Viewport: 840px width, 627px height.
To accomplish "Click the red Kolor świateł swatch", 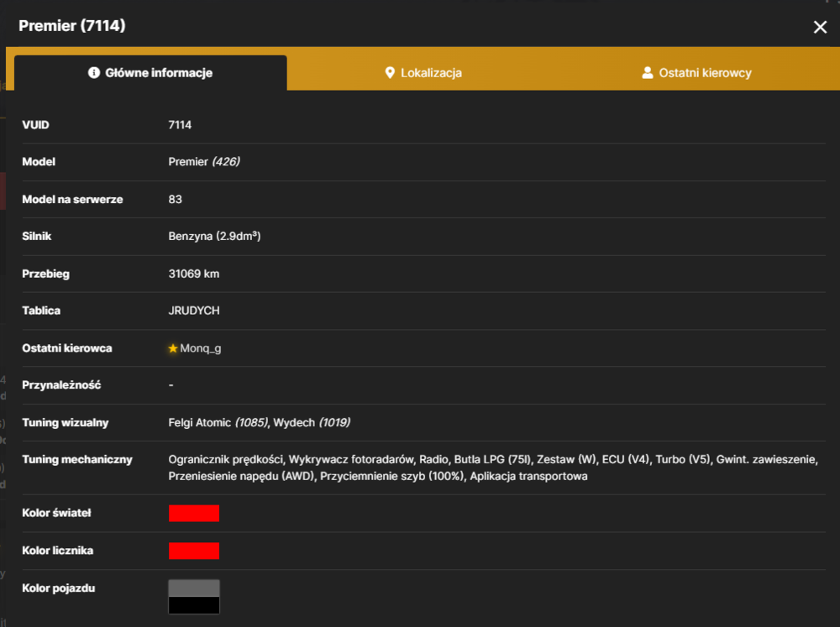I will (x=194, y=513).
